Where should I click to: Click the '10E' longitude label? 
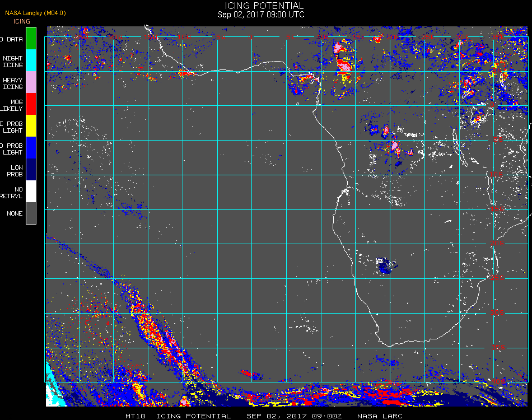(323, 36)
